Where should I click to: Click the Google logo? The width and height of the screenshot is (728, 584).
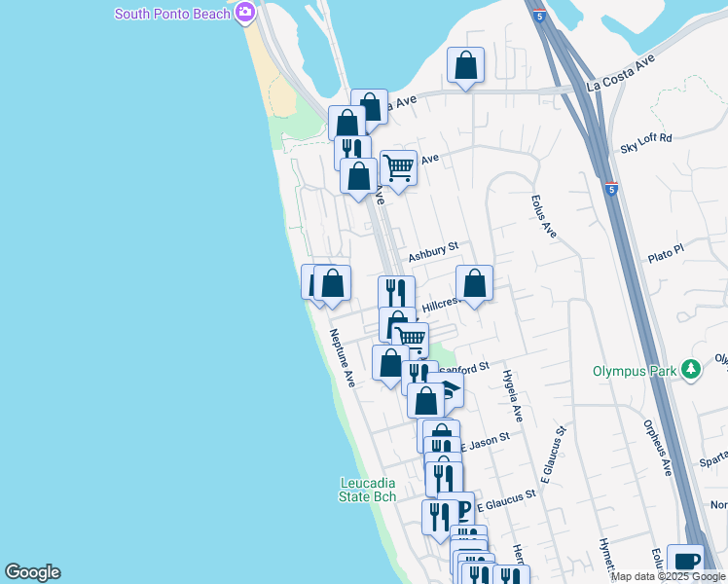tap(32, 572)
